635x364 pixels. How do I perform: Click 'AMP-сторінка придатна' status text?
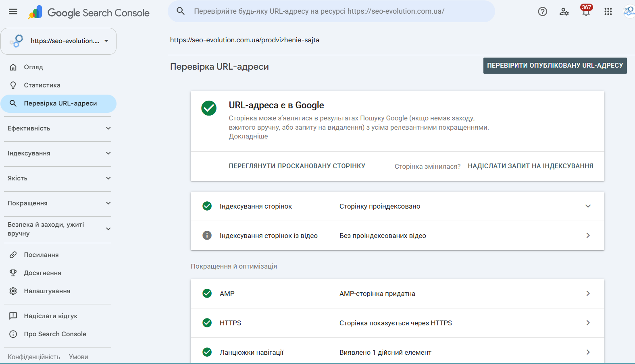pos(377,294)
